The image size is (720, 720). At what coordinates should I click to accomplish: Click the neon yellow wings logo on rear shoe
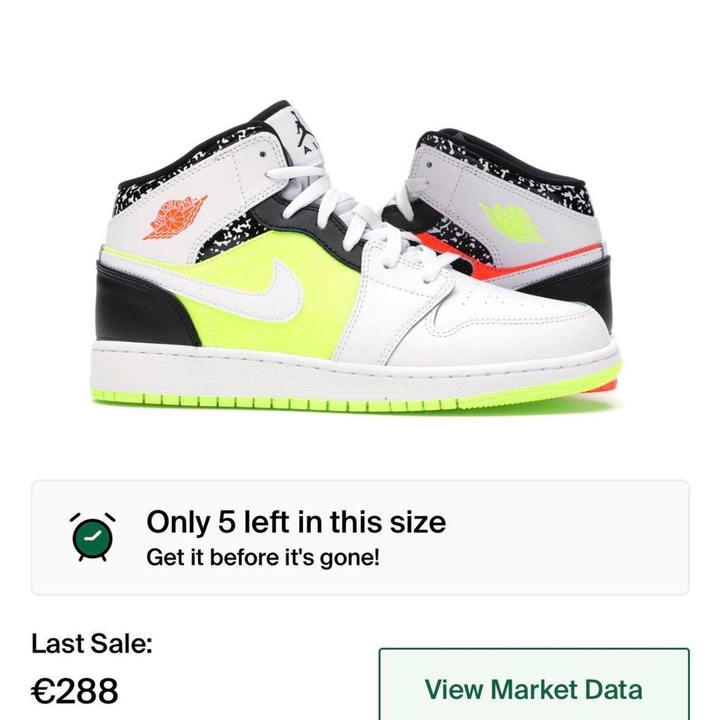coord(512,222)
